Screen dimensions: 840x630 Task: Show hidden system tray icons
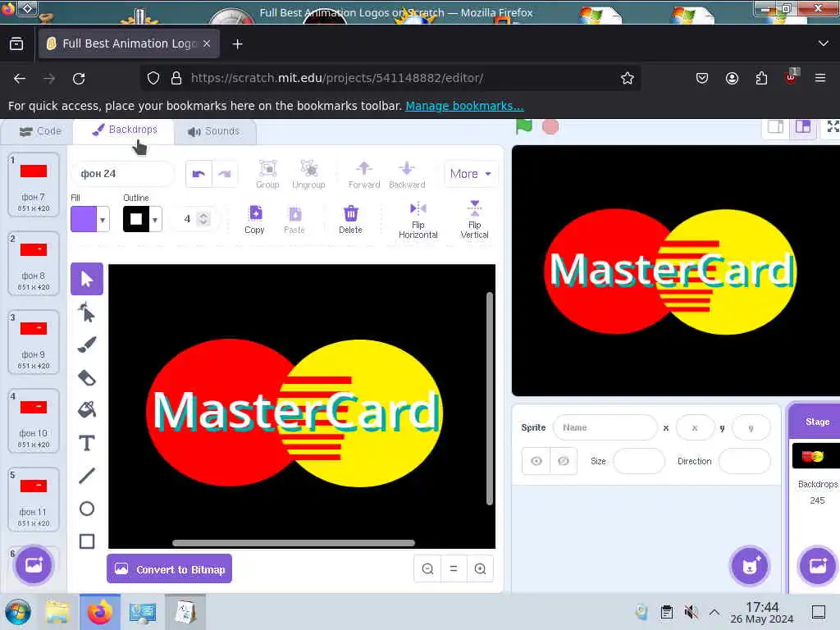coord(714,612)
